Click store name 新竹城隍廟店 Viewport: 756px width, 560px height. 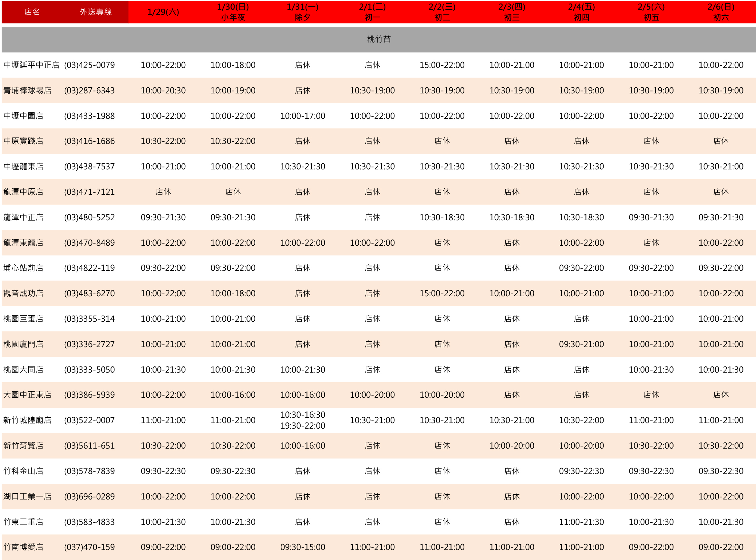point(27,420)
